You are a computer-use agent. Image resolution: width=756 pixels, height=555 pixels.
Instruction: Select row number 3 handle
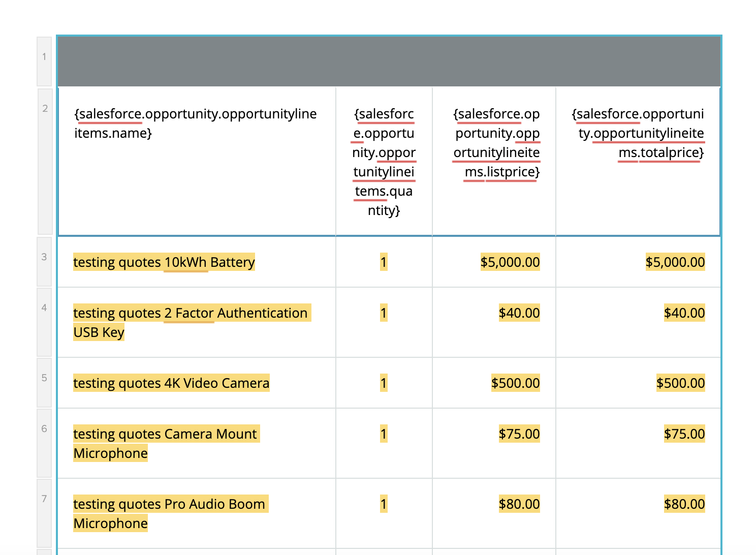[44, 262]
